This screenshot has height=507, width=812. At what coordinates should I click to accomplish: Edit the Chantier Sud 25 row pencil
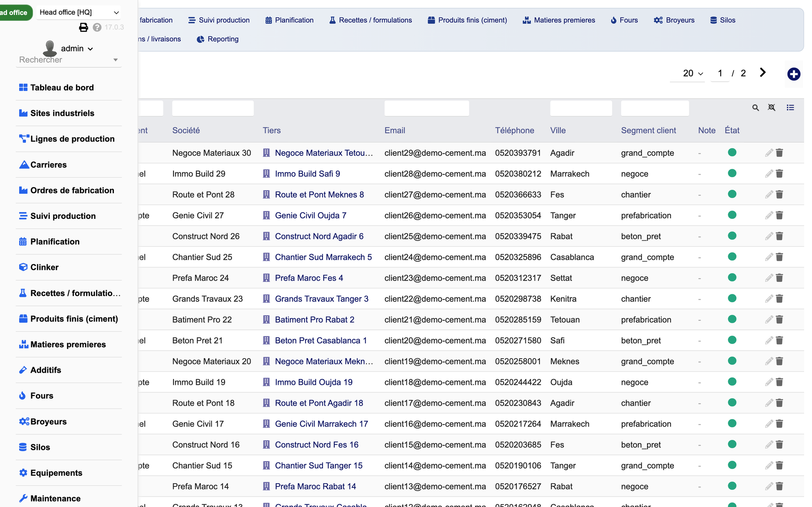(769, 257)
